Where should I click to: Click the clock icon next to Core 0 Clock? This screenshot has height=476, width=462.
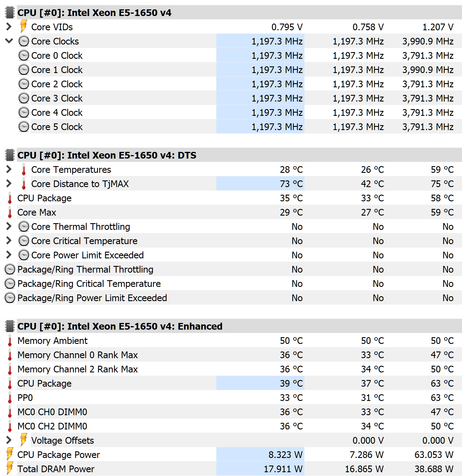(x=24, y=55)
